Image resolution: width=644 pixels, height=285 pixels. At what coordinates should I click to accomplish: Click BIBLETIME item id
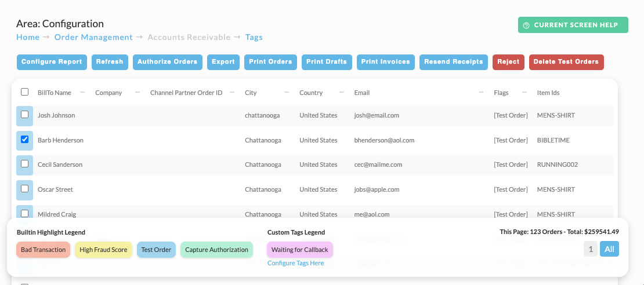pyautogui.click(x=553, y=140)
